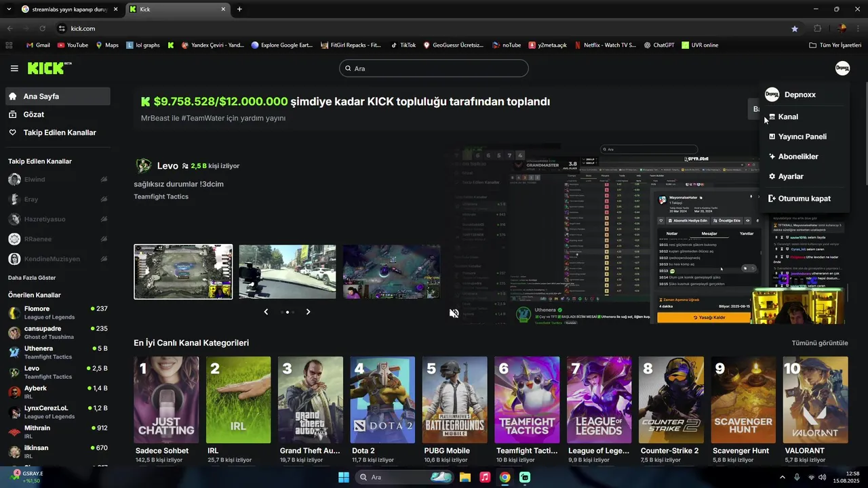Select the third featured stream thumbnail
The width and height of the screenshot is (868, 488).
pos(391,272)
